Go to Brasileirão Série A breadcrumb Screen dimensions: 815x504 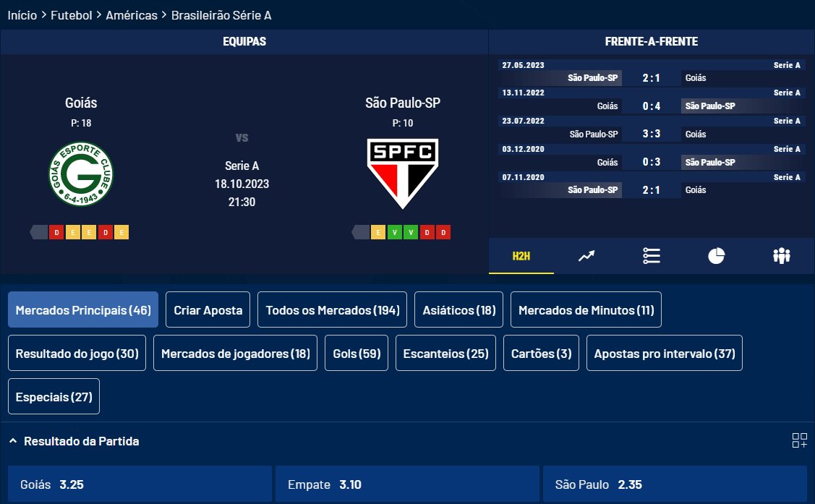(221, 15)
